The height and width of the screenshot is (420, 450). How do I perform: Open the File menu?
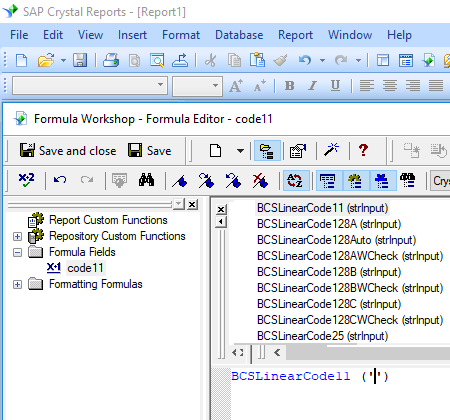coord(19,35)
